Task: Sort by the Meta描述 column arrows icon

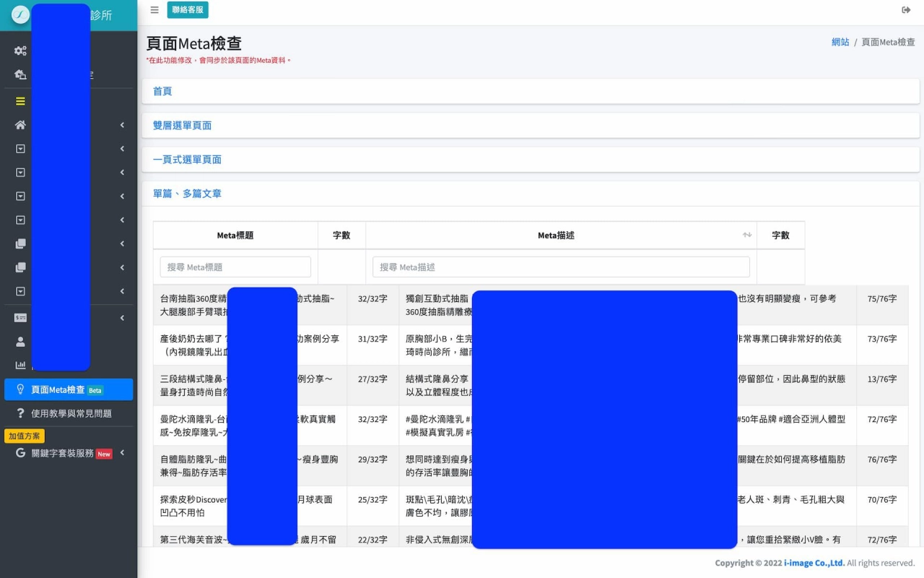Action: (747, 236)
